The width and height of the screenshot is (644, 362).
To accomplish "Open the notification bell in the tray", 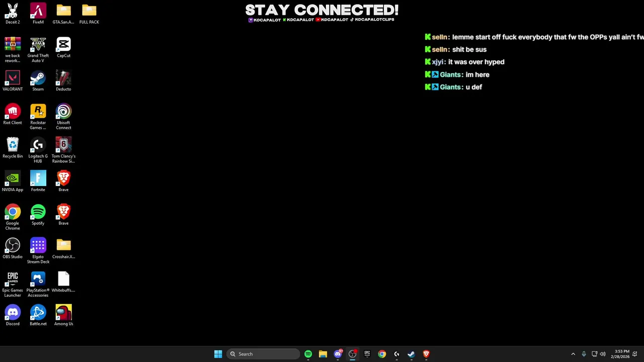I will [x=635, y=354].
